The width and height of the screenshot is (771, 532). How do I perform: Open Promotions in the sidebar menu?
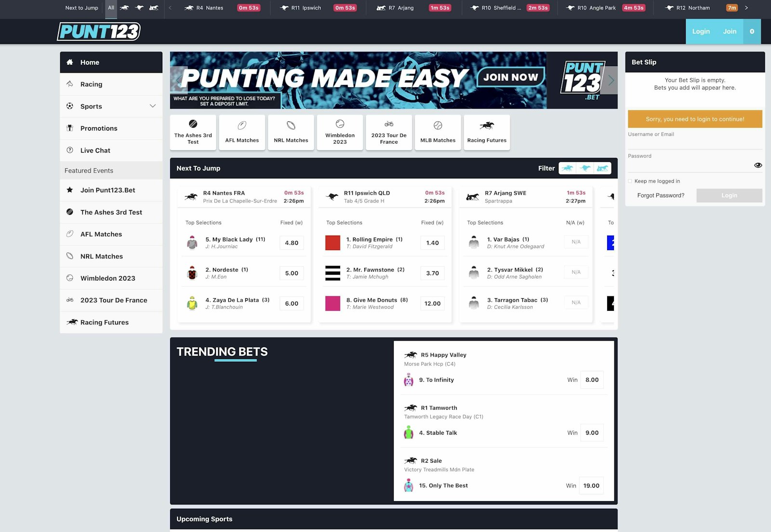98,128
